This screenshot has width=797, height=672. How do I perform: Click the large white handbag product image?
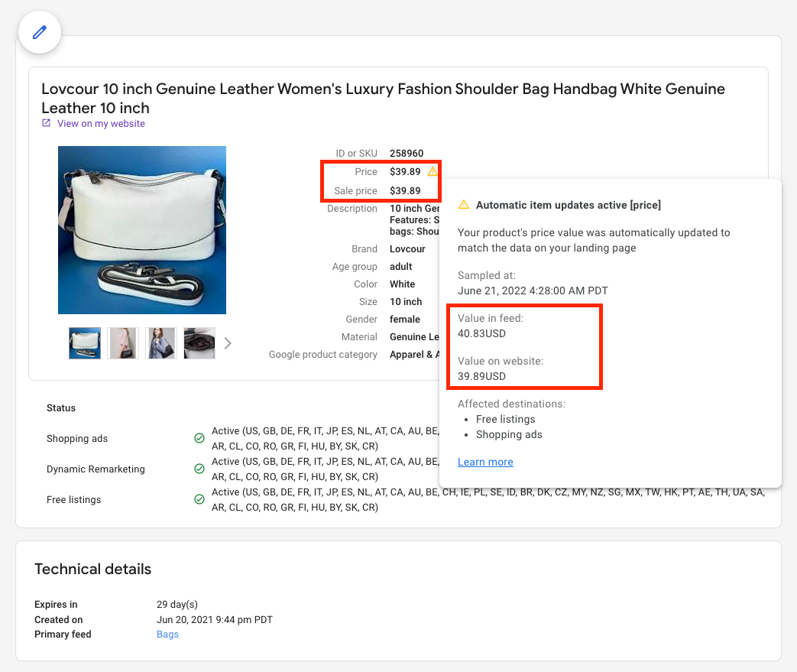142,230
